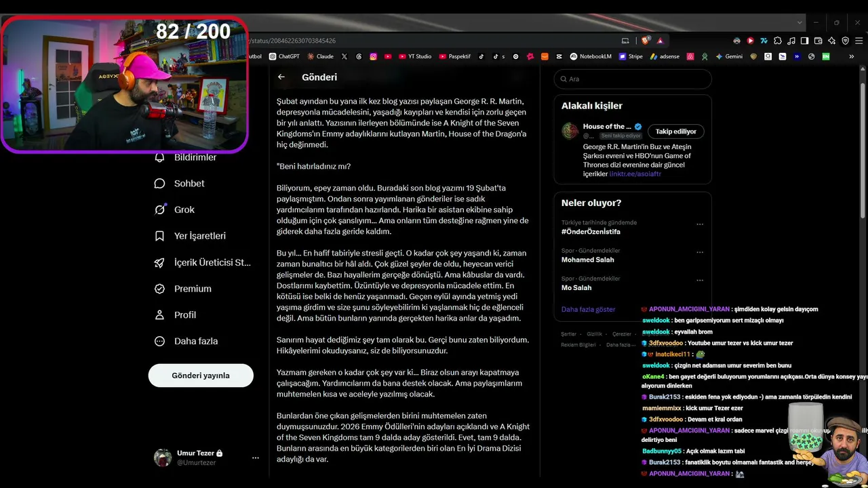
Task: Click the Umur Tezer profile avatar
Action: tap(163, 457)
